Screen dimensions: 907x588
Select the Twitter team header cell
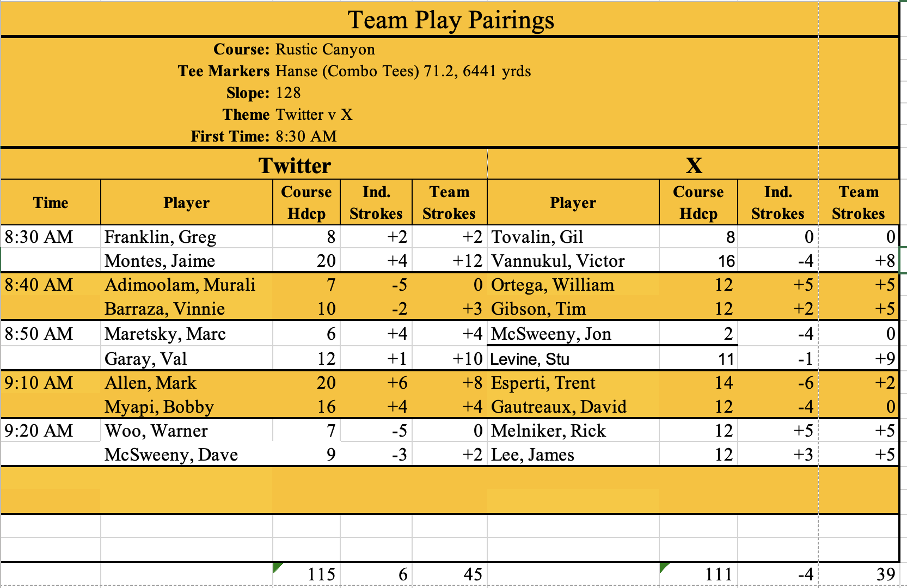[x=295, y=166]
